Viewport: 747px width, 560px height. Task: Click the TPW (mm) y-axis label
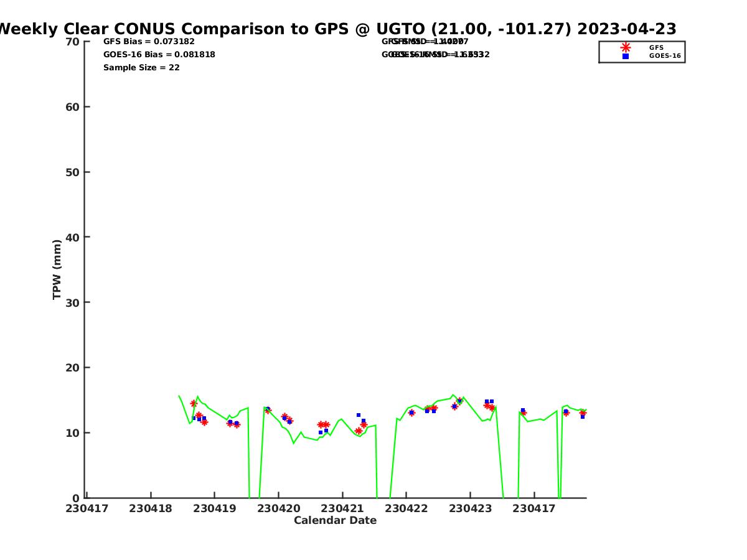click(57, 269)
